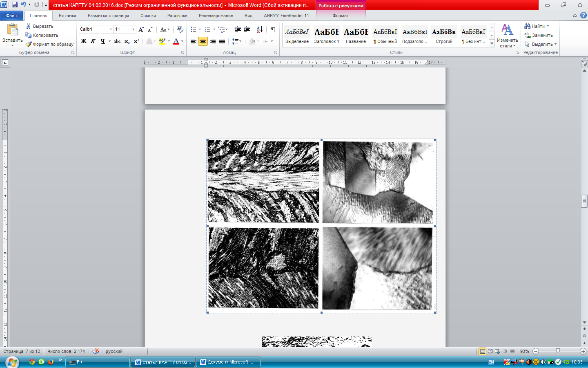The height and width of the screenshot is (368, 588).
Task: Toggle center alignment button
Action: click(x=203, y=41)
